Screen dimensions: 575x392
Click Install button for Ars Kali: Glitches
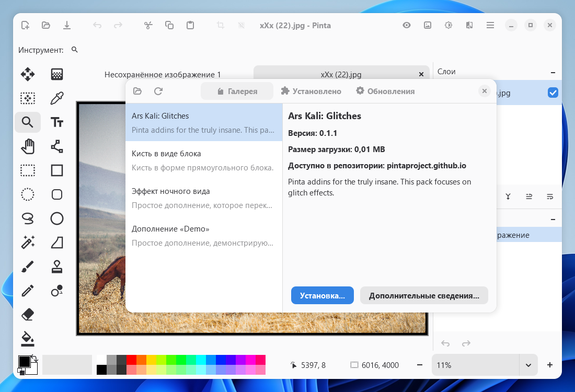pos(323,295)
